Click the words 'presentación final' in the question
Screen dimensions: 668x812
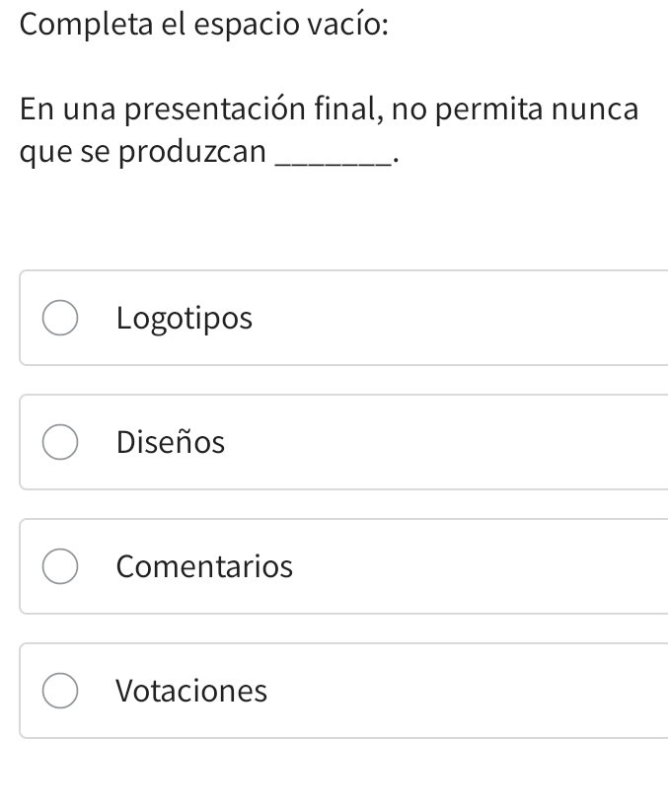[x=255, y=109]
